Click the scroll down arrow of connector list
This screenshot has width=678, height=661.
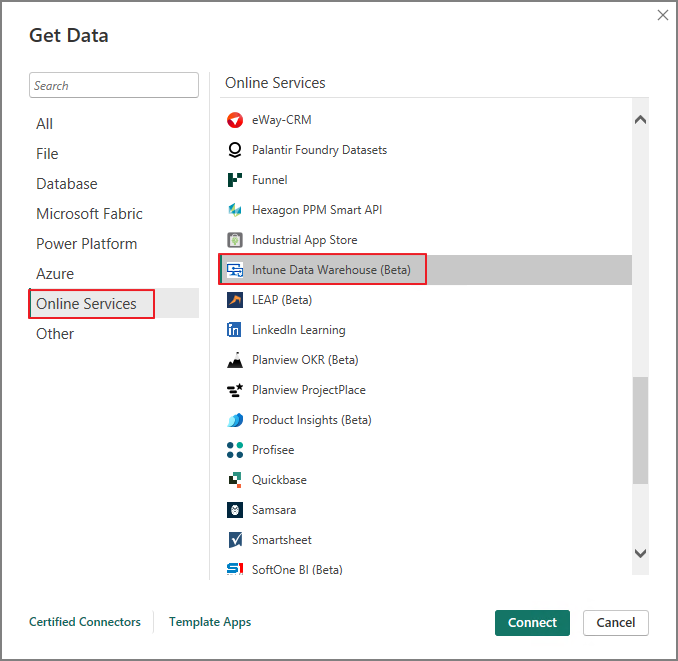tap(640, 553)
